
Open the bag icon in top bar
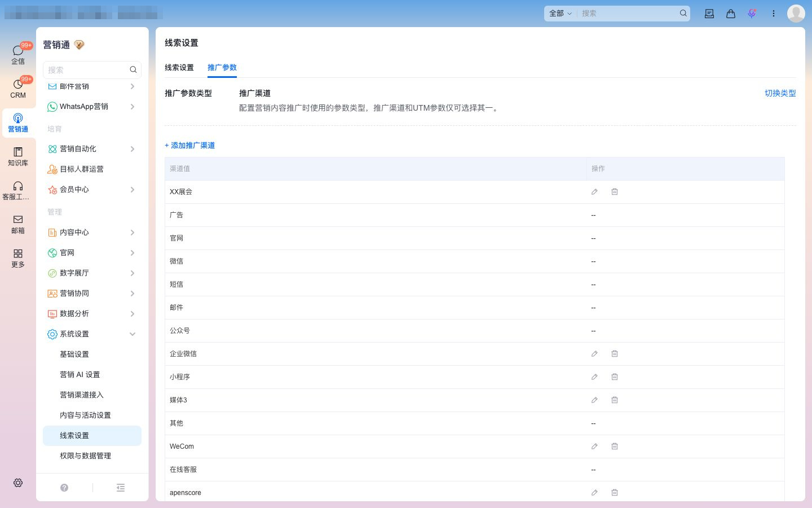click(731, 14)
